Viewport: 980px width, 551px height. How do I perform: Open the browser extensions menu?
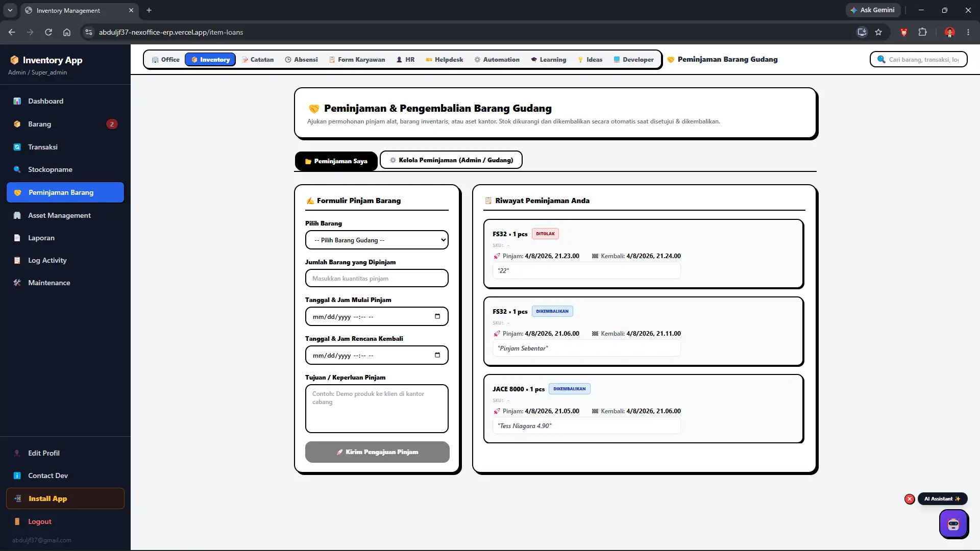tap(922, 32)
